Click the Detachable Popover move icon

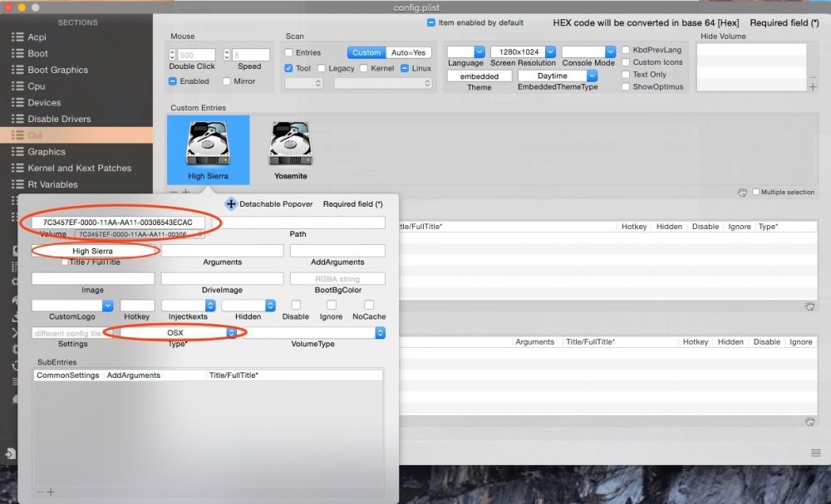click(230, 203)
